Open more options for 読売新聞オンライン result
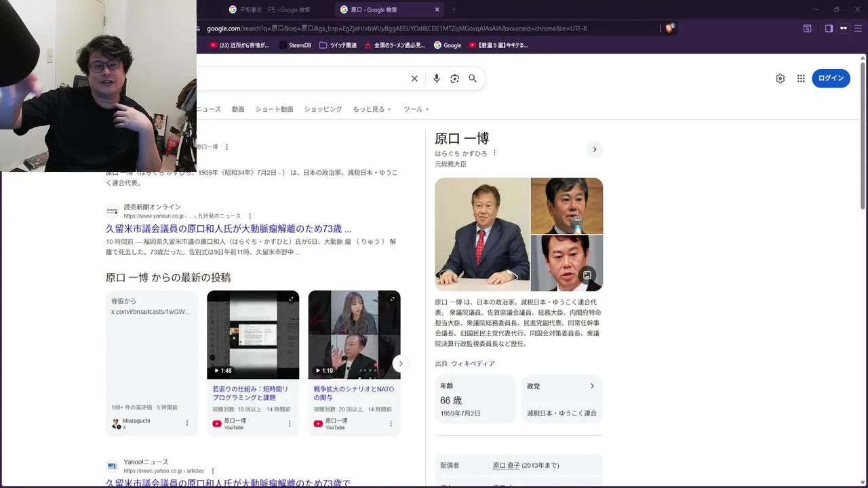Viewport: 868px width, 488px height. pos(250,216)
